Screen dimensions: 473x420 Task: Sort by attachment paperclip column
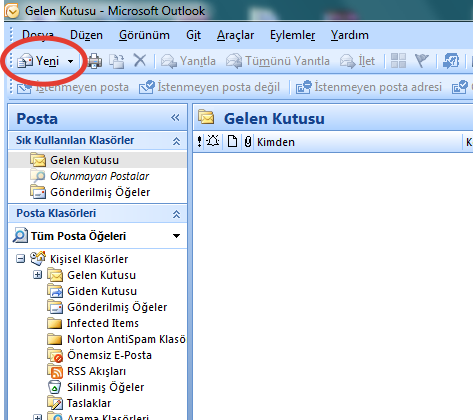click(x=248, y=142)
